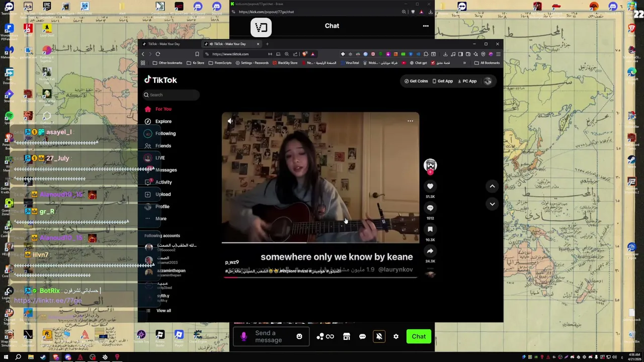
Task: Click the purple microphone icon in chat input
Action: 244,336
